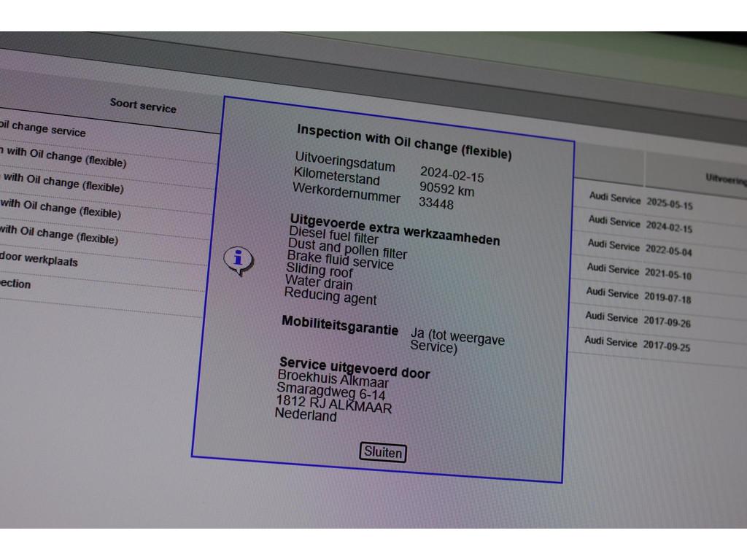Choose the 2021-05-10 service entry

coord(667,274)
